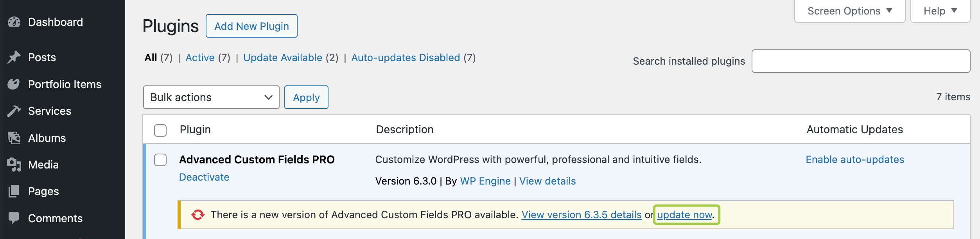Click the Albums images icon
Viewport: 980px width, 239px height.
pos(14,138)
